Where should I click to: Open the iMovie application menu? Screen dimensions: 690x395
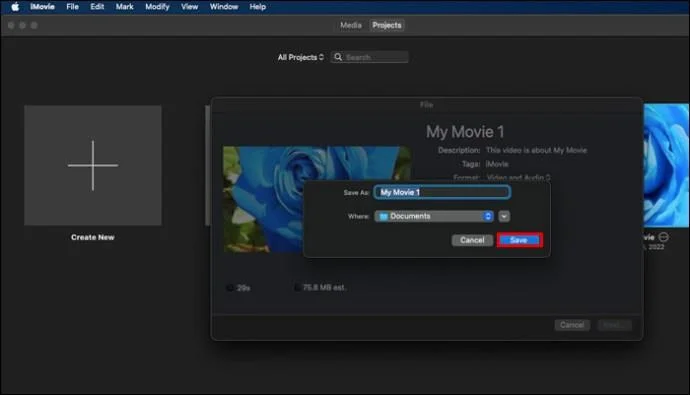pyautogui.click(x=42, y=7)
